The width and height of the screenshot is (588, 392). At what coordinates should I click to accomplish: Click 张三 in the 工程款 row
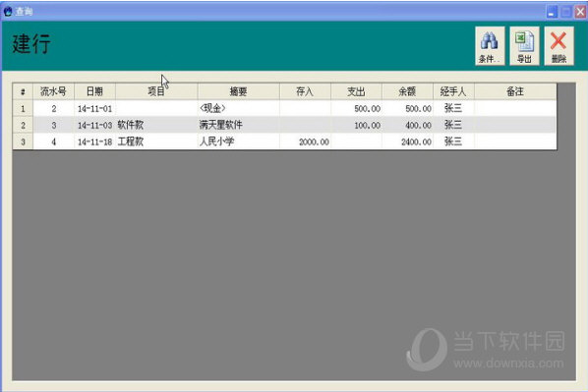pyautogui.click(x=453, y=141)
